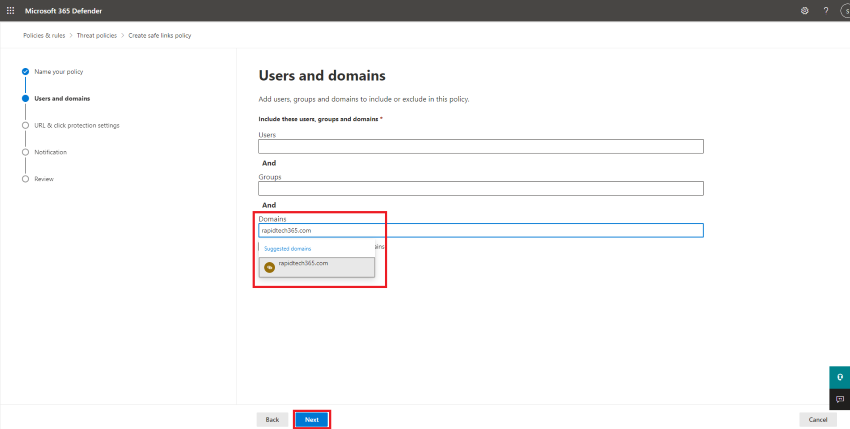Screen dimensions: 850x429
Task: Click the Back button
Action: click(272, 419)
